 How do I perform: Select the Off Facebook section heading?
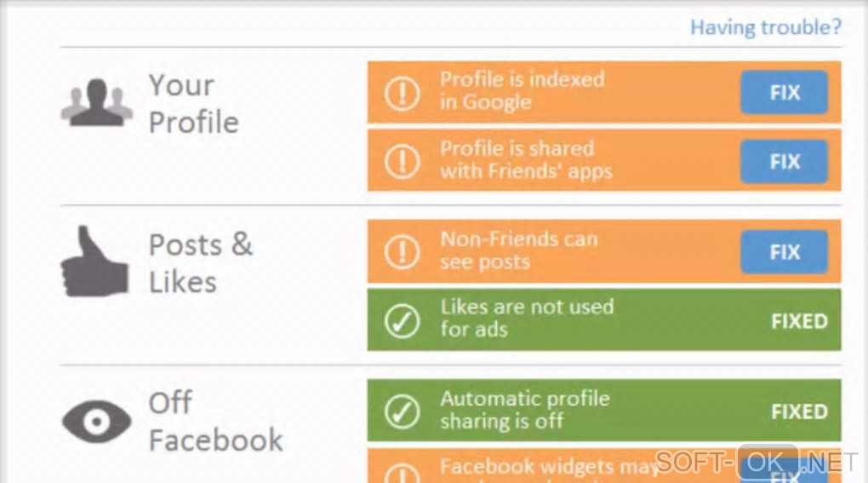[x=215, y=421]
